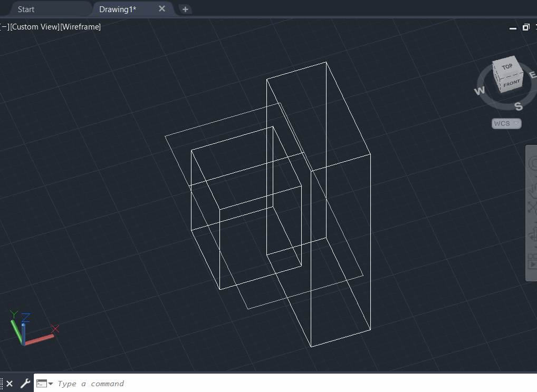Open the [Wireframe] visual style menu
The width and height of the screenshot is (537, 392).
pos(80,26)
